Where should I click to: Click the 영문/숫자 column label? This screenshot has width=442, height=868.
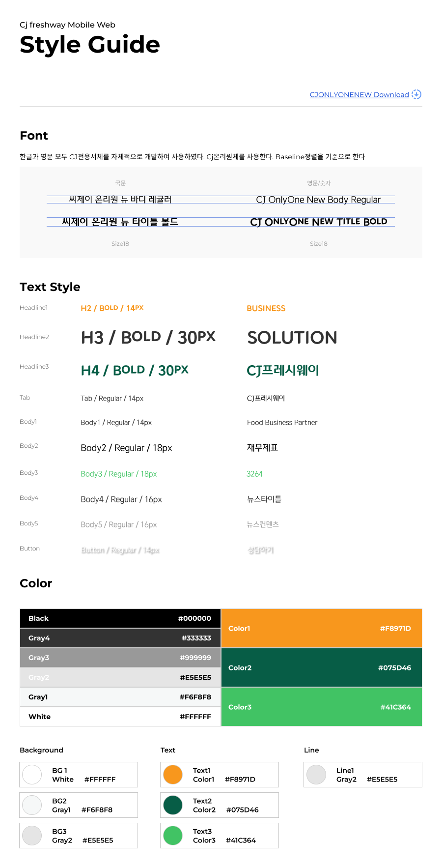pyautogui.click(x=319, y=183)
